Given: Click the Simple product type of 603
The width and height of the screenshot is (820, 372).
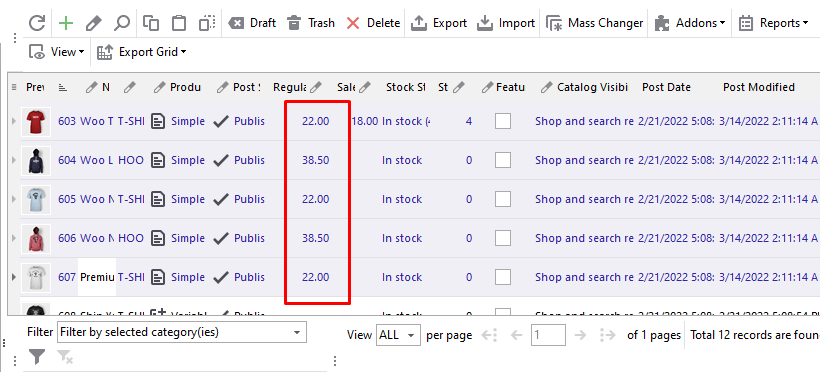Looking at the screenshot, I should 188,121.
